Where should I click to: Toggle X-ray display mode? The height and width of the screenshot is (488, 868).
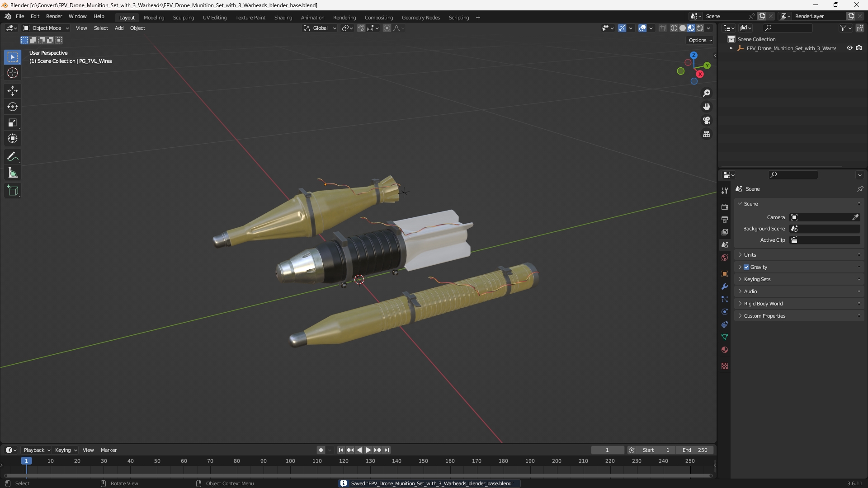[x=662, y=28]
